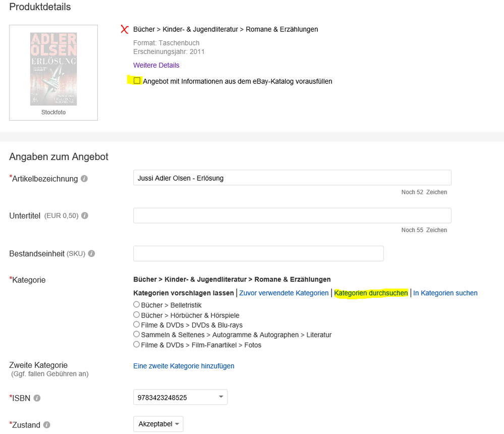Click info icon next to Untertitel

[x=85, y=215]
